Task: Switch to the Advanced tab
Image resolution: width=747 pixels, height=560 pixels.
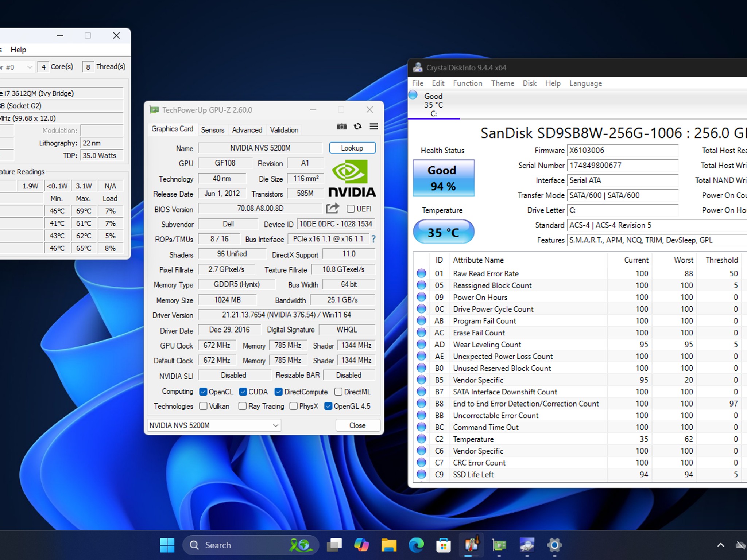Action: tap(247, 130)
